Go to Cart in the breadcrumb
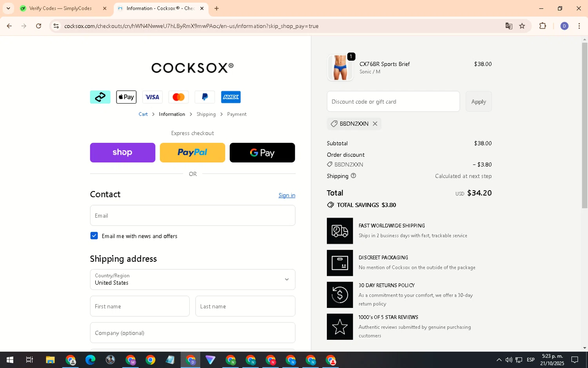 (143, 114)
